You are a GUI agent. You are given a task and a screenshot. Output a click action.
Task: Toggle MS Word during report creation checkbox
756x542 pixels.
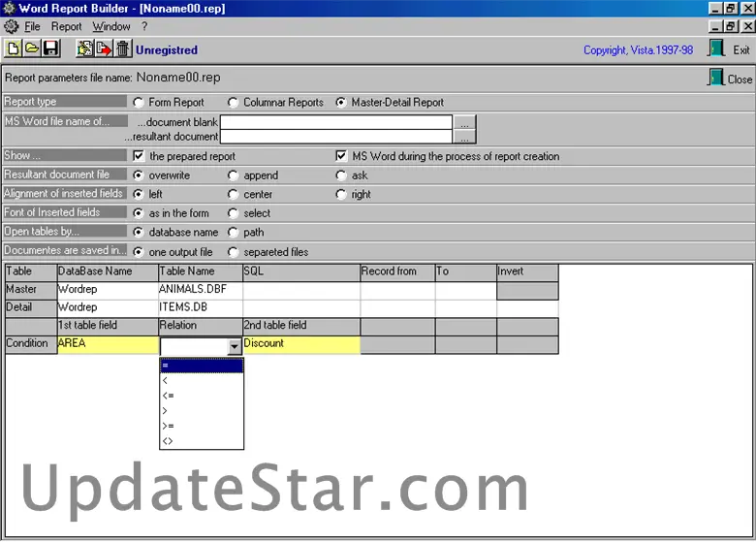point(341,156)
